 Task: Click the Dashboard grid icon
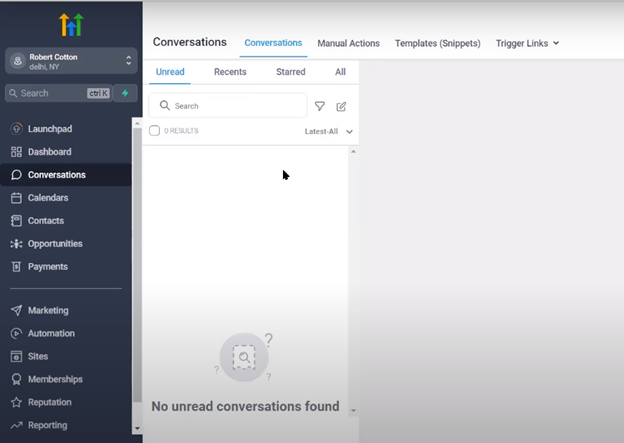[16, 152]
